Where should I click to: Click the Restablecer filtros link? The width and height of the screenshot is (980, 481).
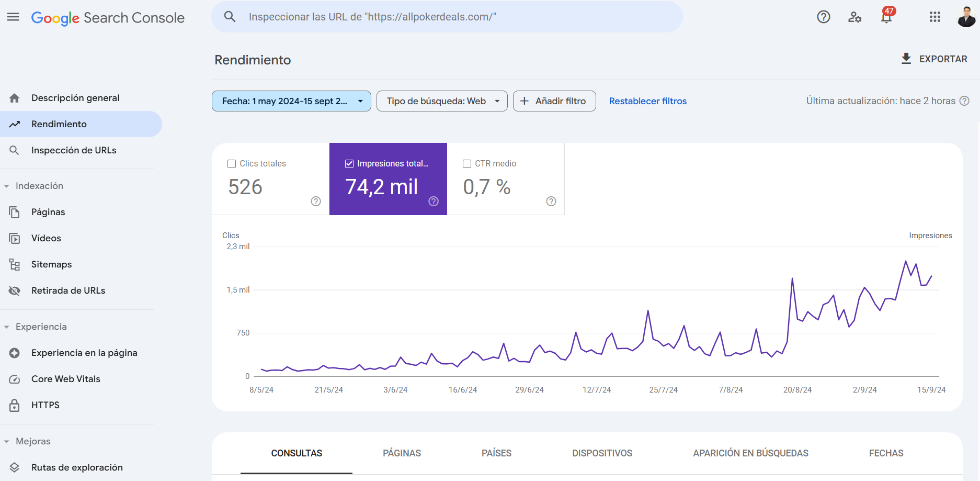[x=647, y=100]
